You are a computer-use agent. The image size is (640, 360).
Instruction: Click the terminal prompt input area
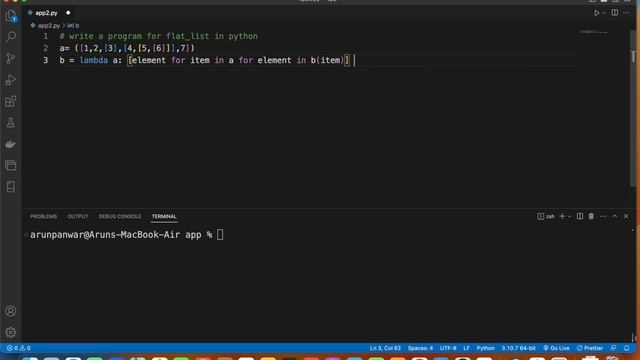point(220,235)
